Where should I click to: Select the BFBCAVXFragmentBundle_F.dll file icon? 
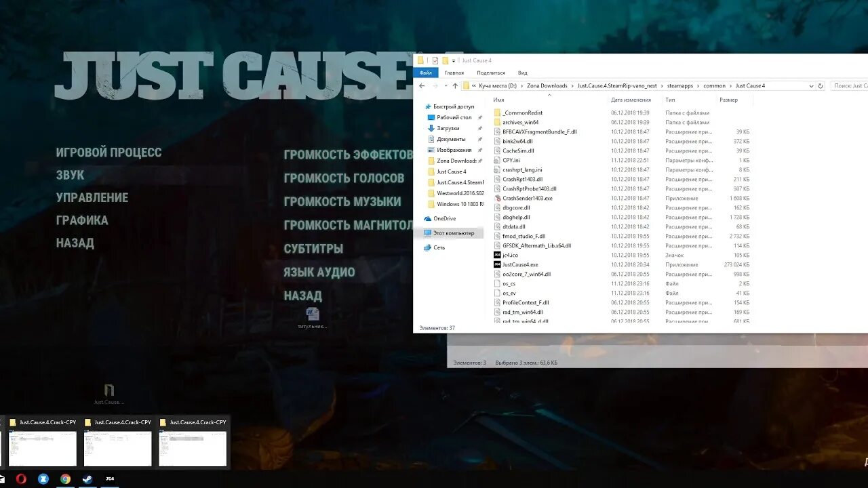pyautogui.click(x=497, y=131)
